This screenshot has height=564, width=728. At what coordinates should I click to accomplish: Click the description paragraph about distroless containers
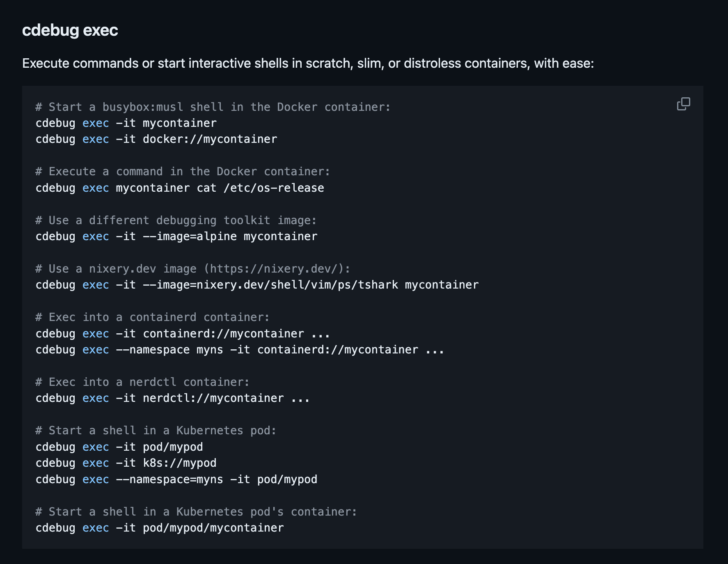coord(308,63)
